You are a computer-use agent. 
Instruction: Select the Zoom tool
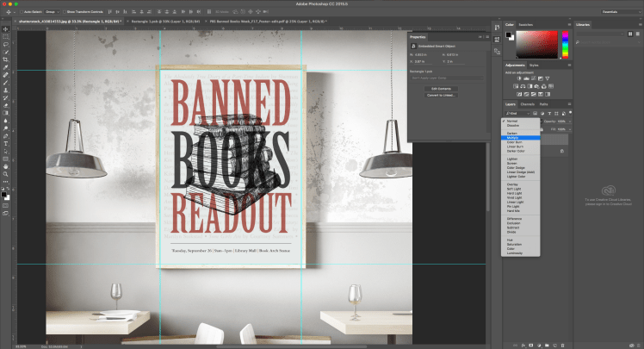click(6, 174)
